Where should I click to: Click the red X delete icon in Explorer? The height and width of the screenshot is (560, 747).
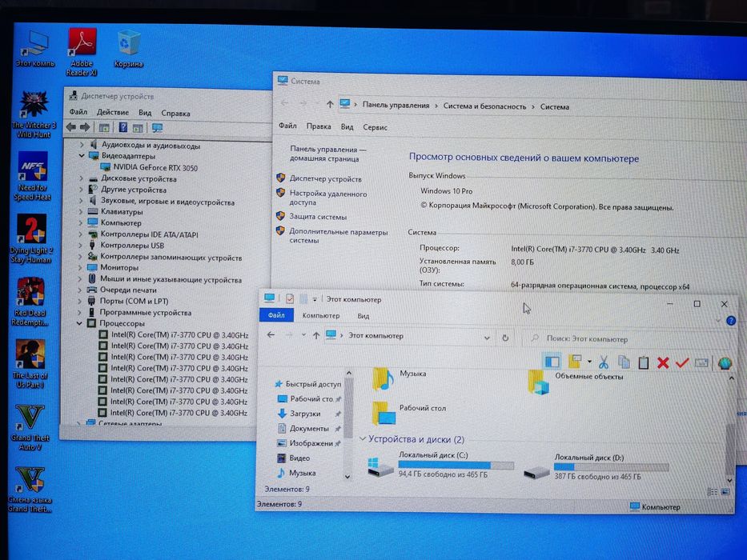tap(663, 363)
